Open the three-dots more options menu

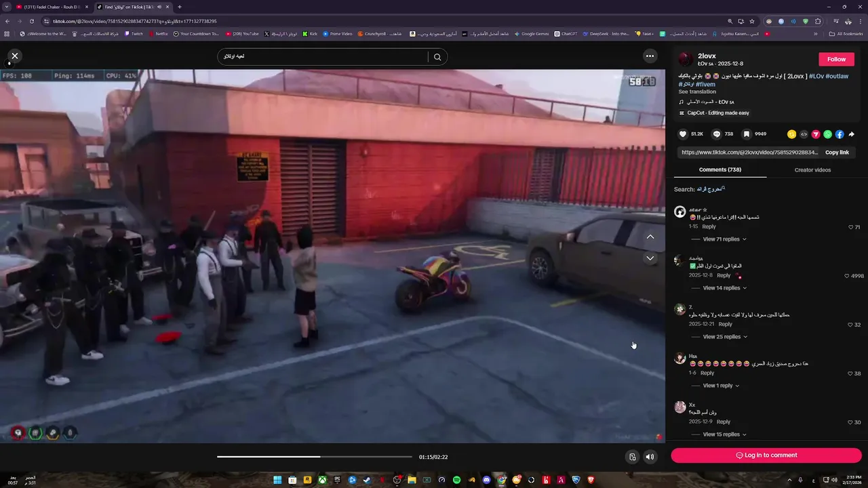[650, 56]
